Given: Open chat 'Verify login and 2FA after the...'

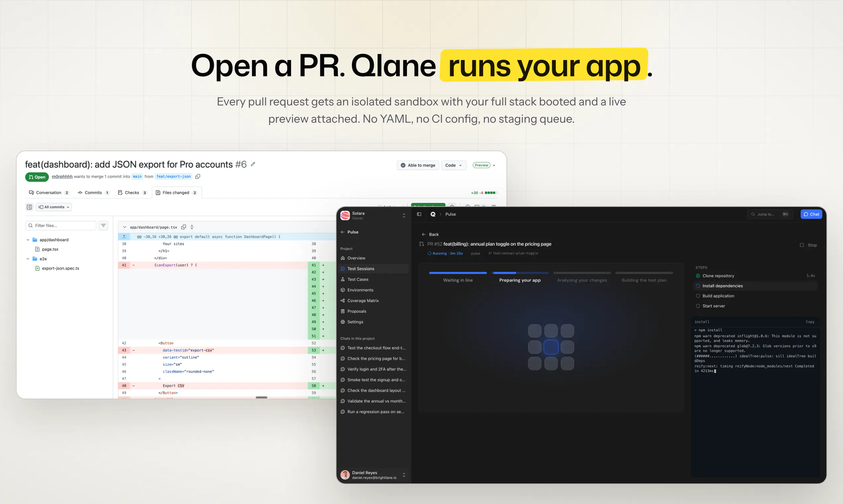Looking at the screenshot, I should (374, 369).
